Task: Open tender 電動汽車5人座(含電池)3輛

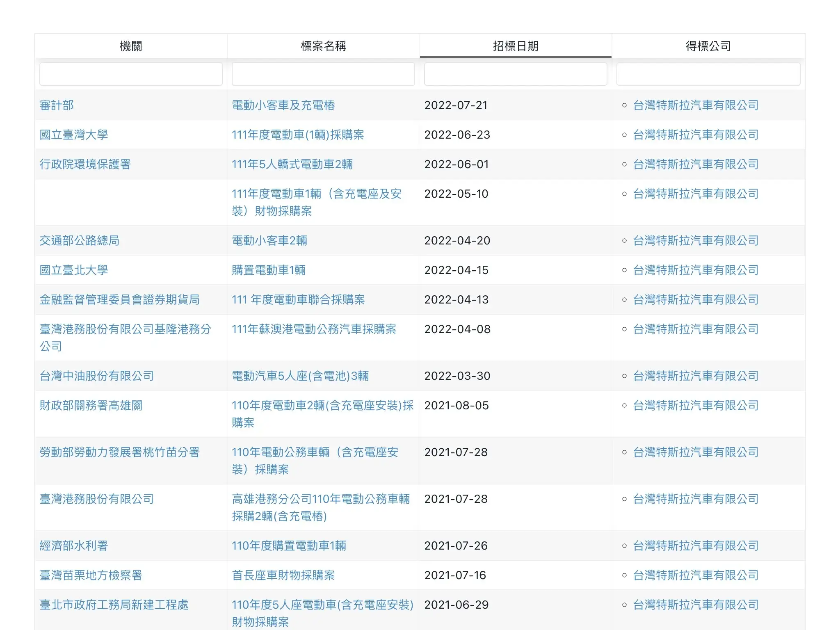Action: tap(300, 376)
